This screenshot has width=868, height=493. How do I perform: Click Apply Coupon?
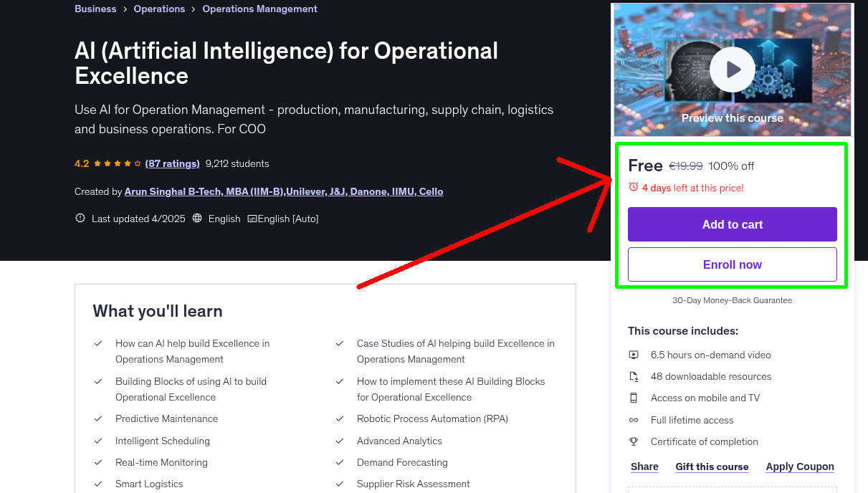800,466
